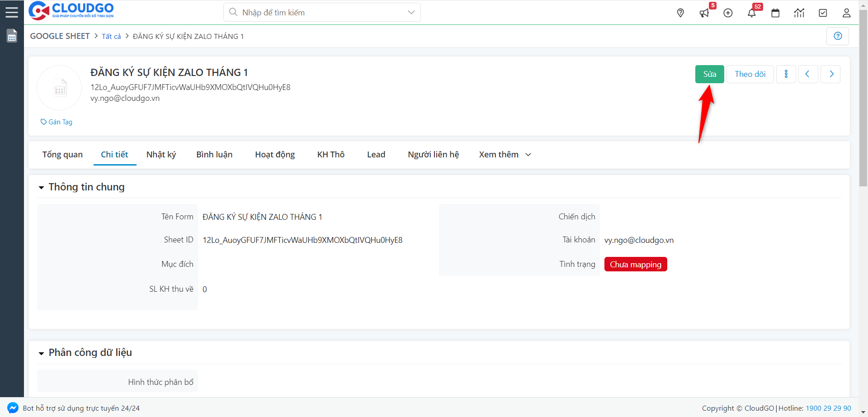Image resolution: width=868 pixels, height=417 pixels.
Task: Open the user profile icon
Action: (846, 13)
